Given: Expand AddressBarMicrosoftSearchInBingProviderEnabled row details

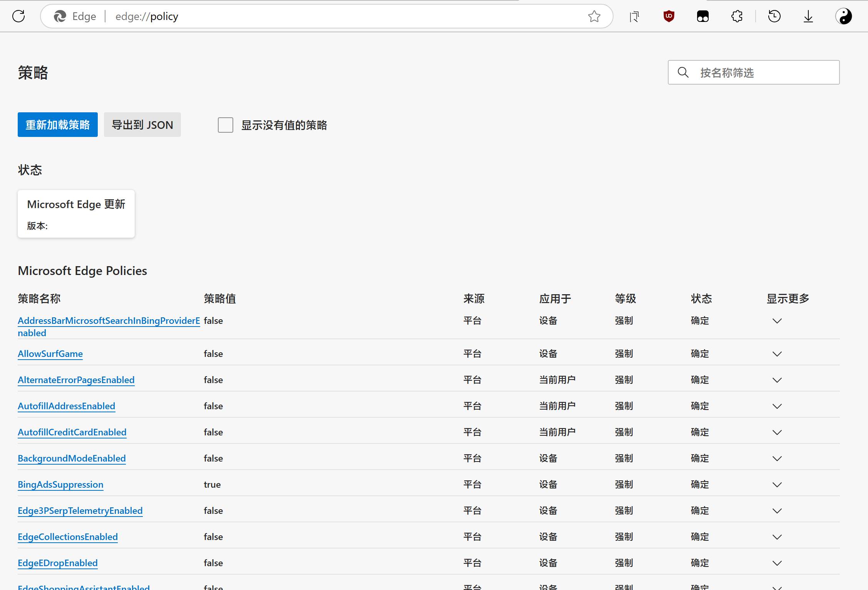Looking at the screenshot, I should (x=777, y=321).
